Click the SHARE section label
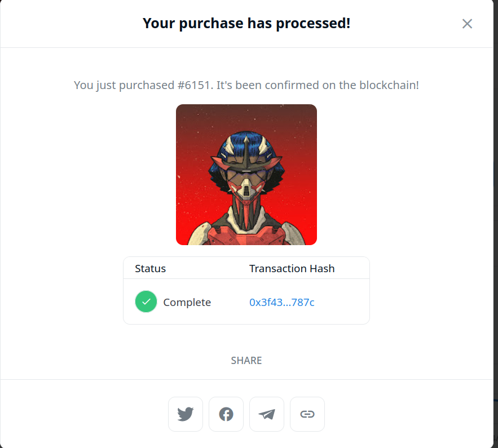The image size is (498, 448). tap(246, 361)
